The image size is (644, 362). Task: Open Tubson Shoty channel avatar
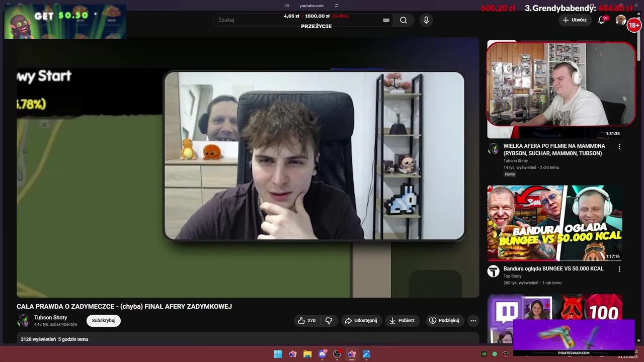pos(23,321)
